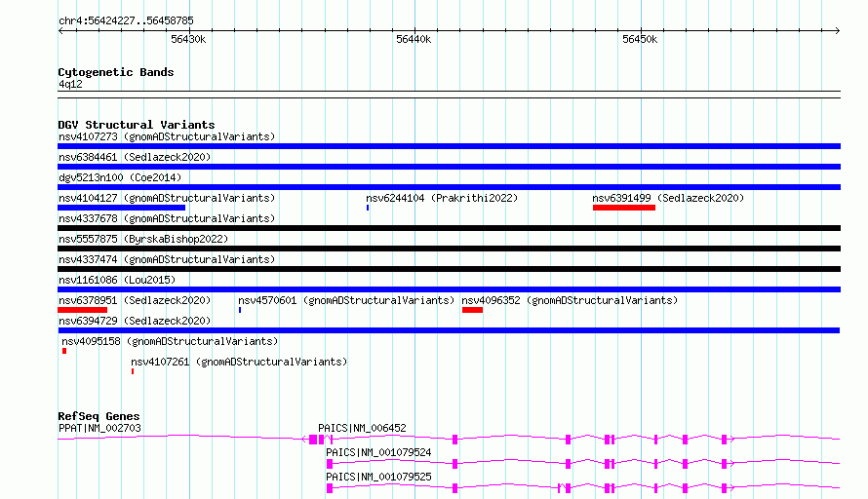Click the nsv6378951 (Sedlazeck2020) label
Image resolution: width=868 pixels, height=499 pixels.
pos(135,300)
